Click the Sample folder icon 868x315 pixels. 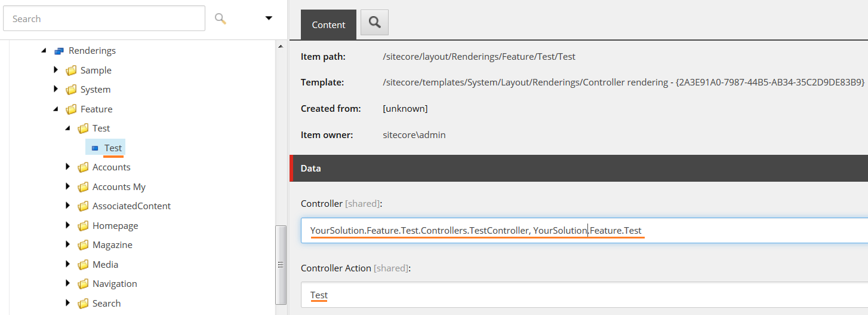tap(71, 71)
